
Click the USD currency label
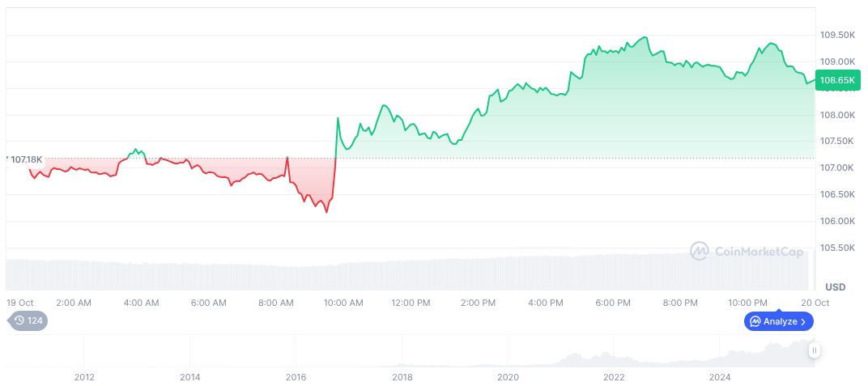coord(835,287)
